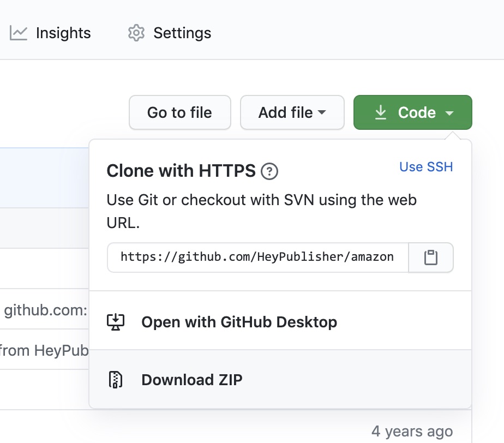Click the 'from HeyPub' commit text

(44, 350)
